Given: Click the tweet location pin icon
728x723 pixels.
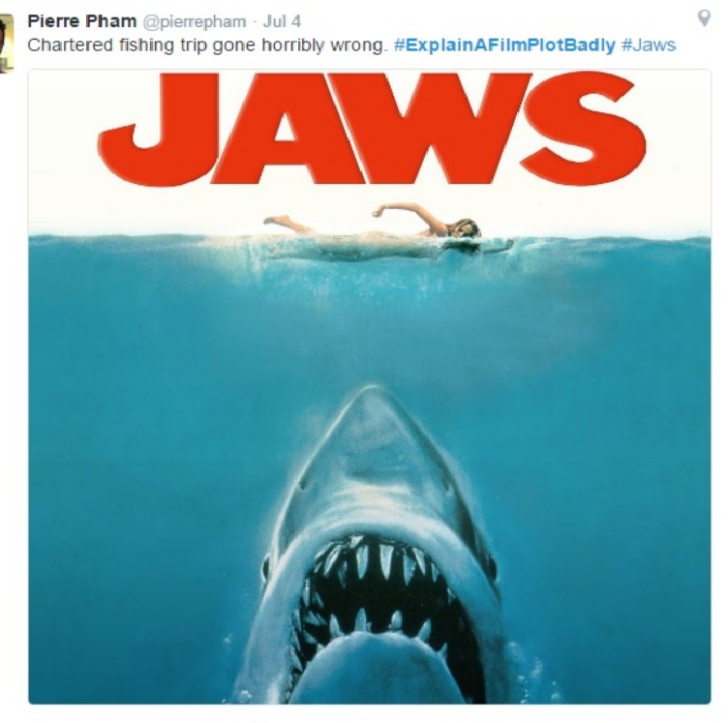Looking at the screenshot, I should coord(704,18).
